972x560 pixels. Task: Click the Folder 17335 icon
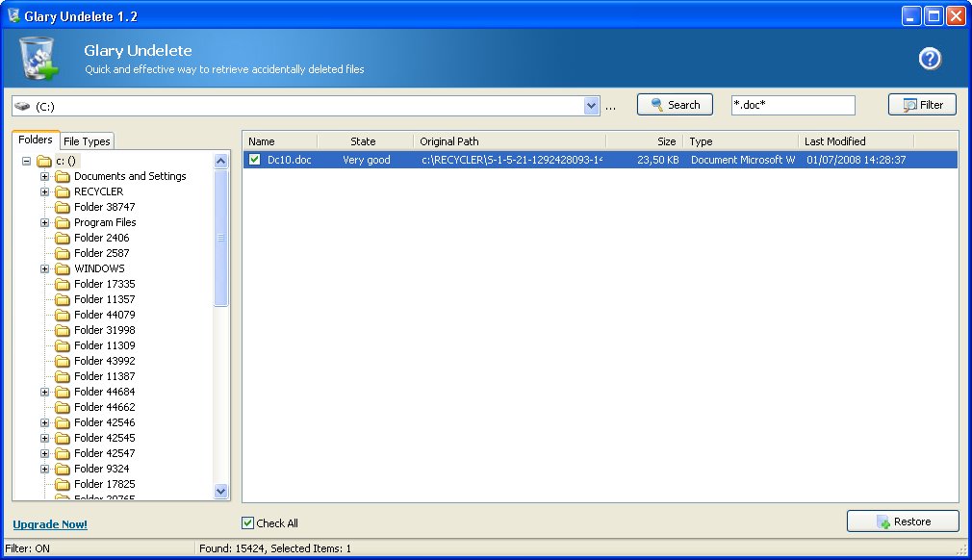(62, 285)
